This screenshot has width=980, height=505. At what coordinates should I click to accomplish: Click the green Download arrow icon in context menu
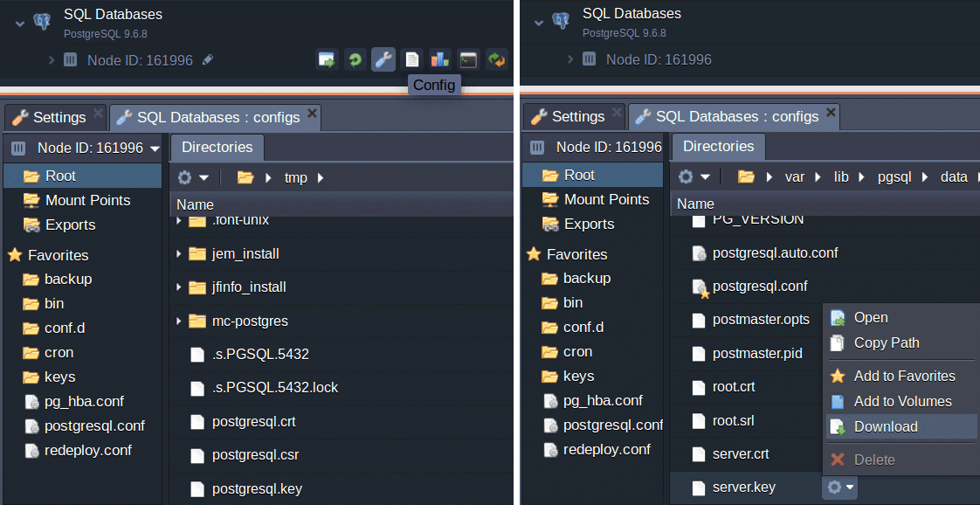click(x=838, y=427)
